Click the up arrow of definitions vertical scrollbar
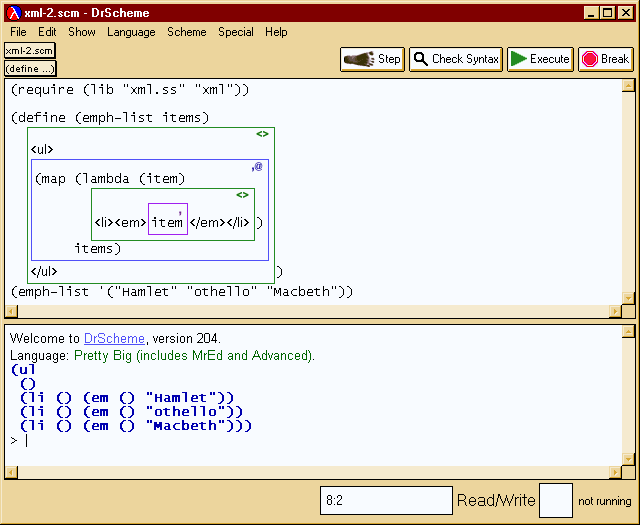Image resolution: width=640 pixels, height=525 pixels. [x=628, y=86]
